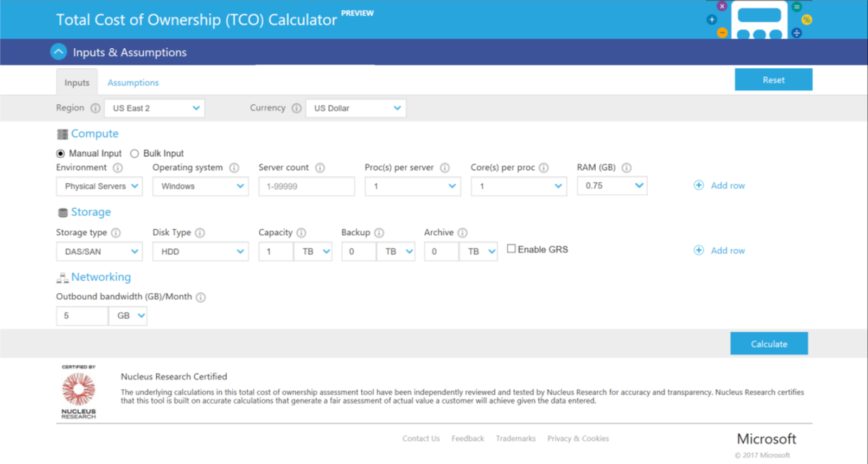Click the calculator graphic in header
The image size is (868, 464).
(x=759, y=20)
